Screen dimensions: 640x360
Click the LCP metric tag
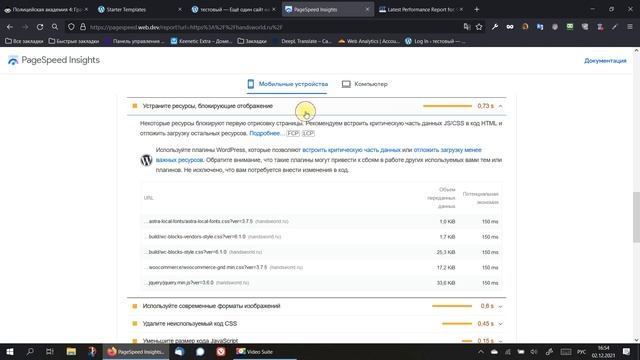[x=308, y=133]
